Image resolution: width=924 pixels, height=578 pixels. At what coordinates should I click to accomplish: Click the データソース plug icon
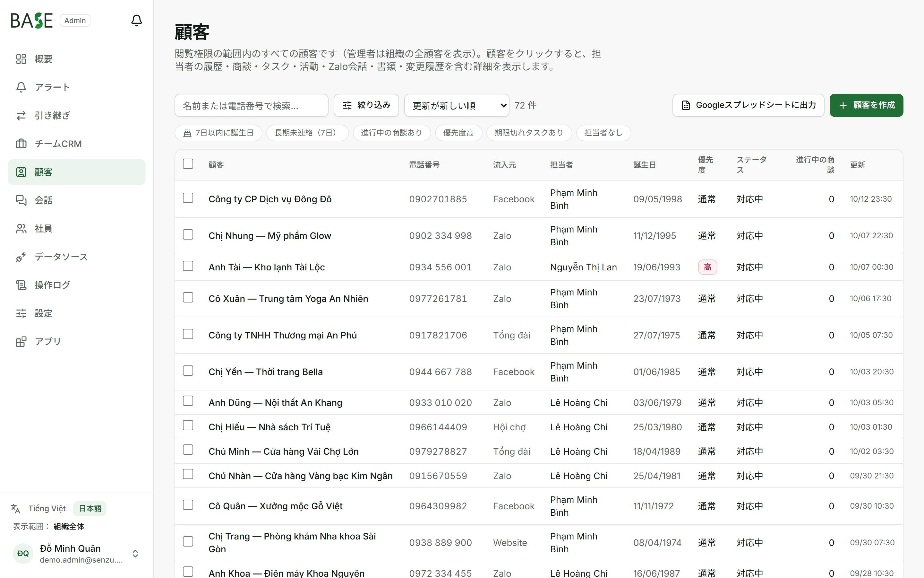21,257
